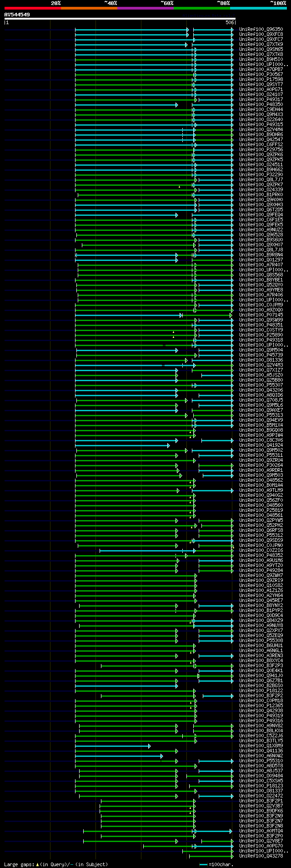Click label UniRef100_Q43206
291x868 pixels.
[x=261, y=390]
